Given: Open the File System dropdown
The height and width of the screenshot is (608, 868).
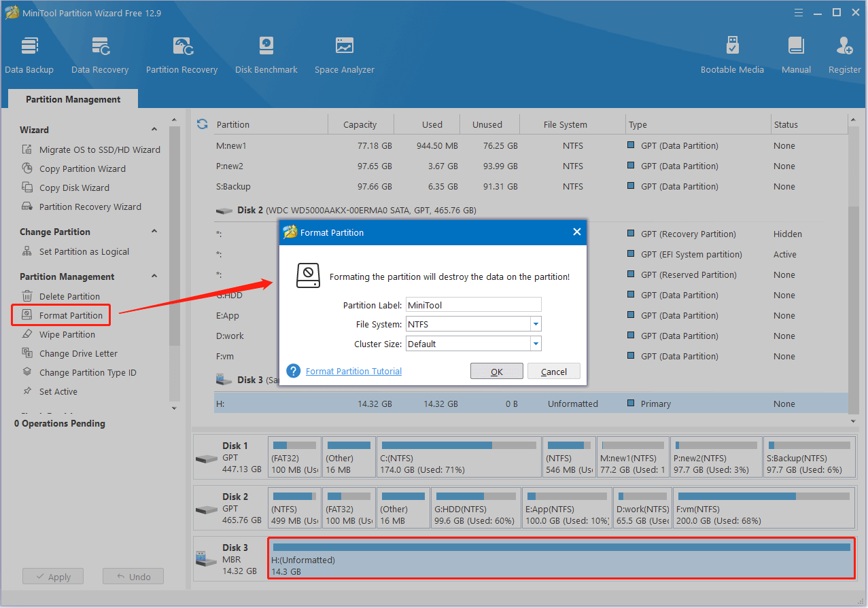Looking at the screenshot, I should point(536,324).
